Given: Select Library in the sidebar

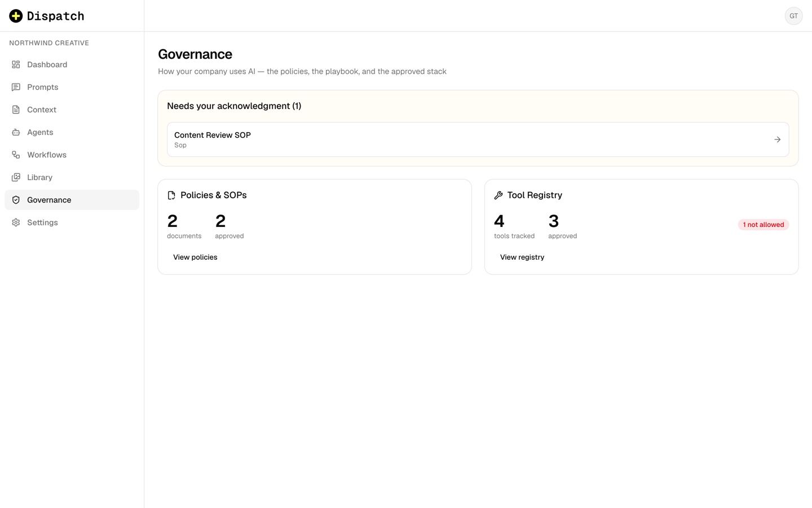Looking at the screenshot, I should (72, 177).
